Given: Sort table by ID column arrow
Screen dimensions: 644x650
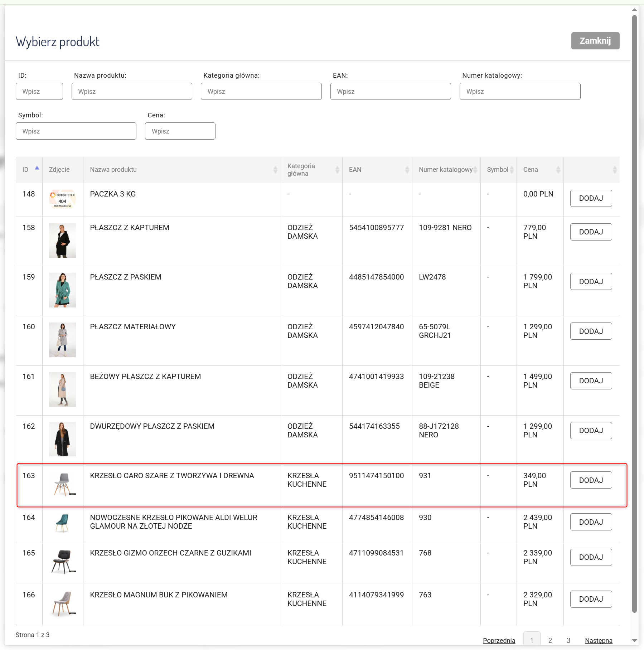Looking at the screenshot, I should (37, 169).
